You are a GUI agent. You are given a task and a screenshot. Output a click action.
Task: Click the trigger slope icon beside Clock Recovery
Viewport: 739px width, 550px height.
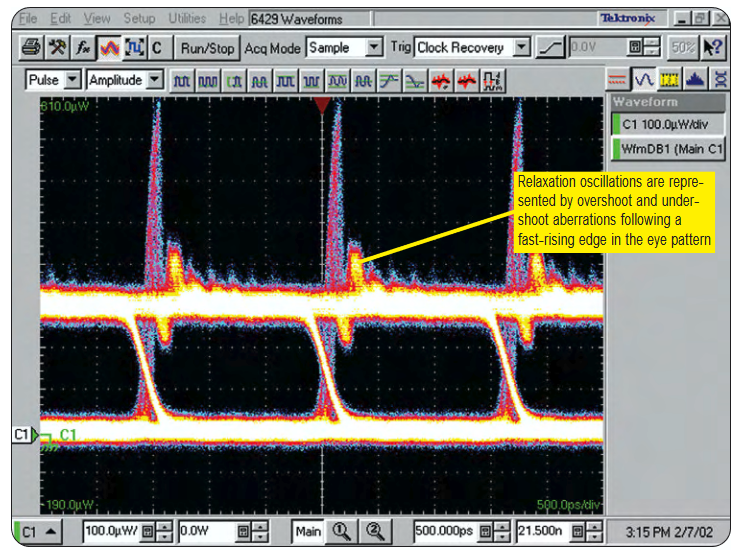[x=551, y=47]
